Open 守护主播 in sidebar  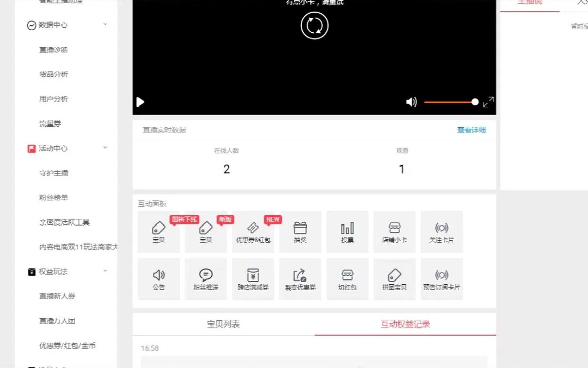click(54, 173)
